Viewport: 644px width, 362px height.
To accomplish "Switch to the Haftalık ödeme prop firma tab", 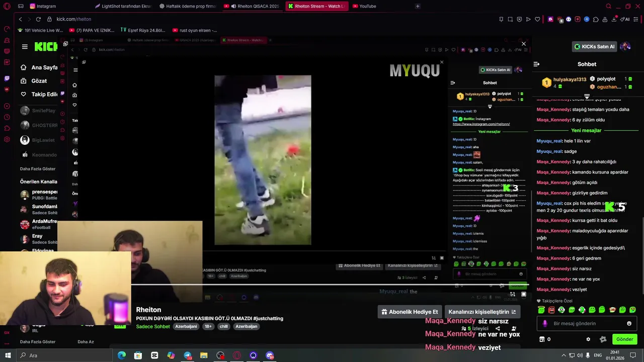I will (187, 6).
